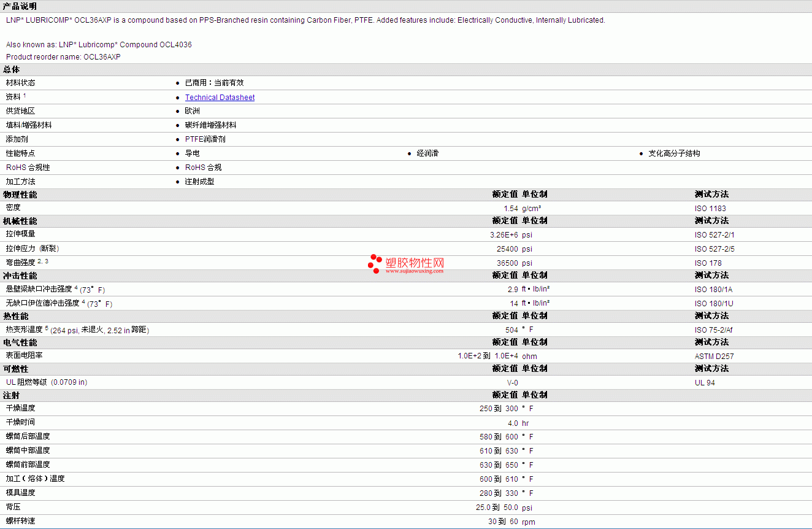Click the "ISO 75-2/Af" test method

[x=714, y=330]
